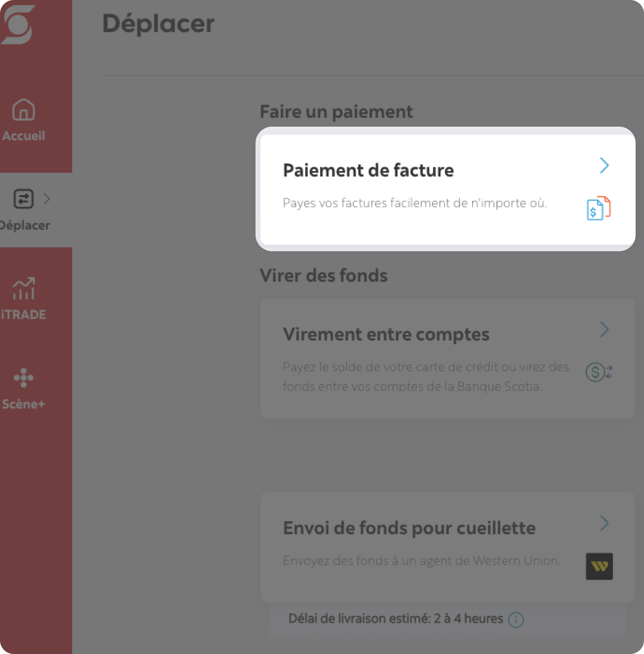Click the Virement entre comptes title

click(386, 335)
